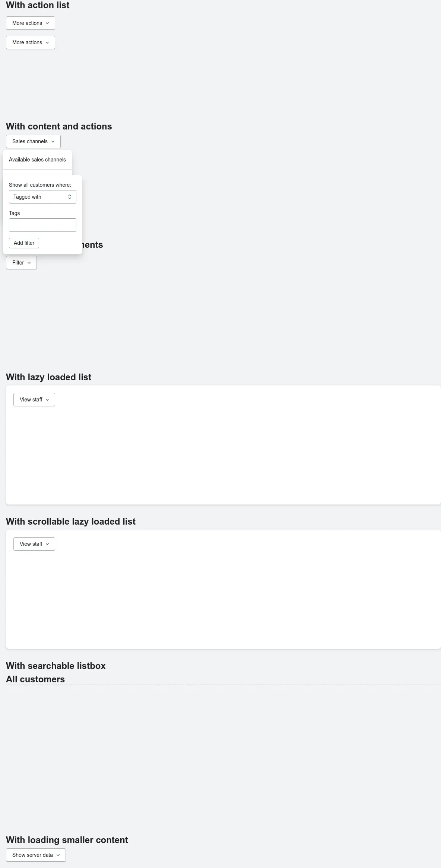
Task: Open the upper More actions dropdown
Action: click(x=31, y=23)
